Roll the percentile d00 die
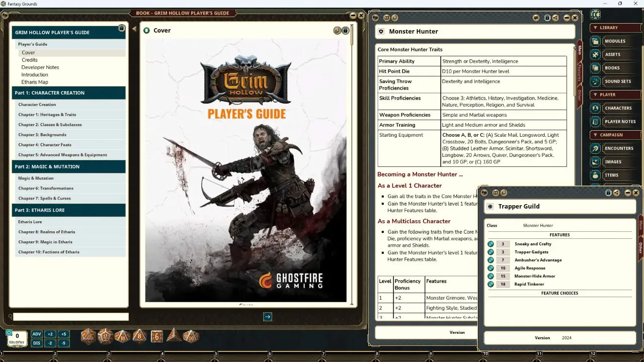 (x=191, y=336)
